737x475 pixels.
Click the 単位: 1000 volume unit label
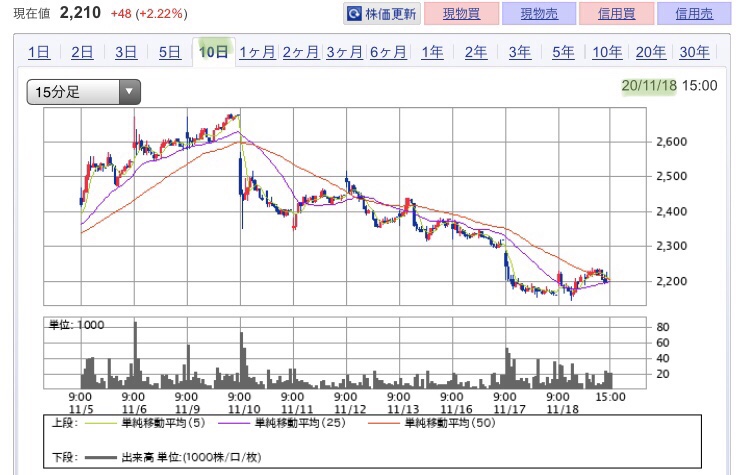(x=77, y=325)
